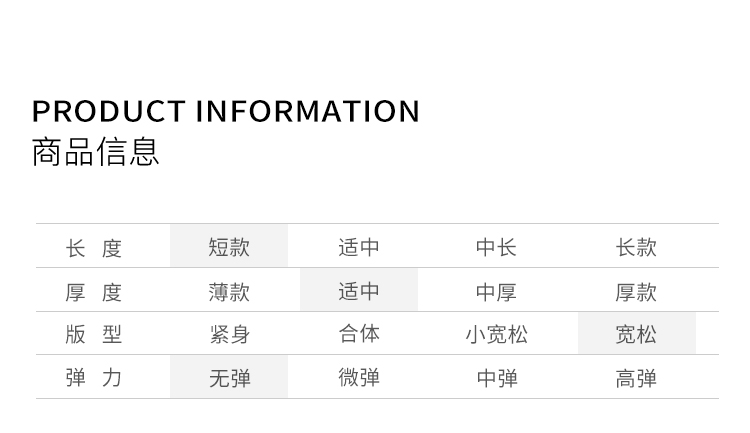Select the 无弹 elasticity option

tap(229, 378)
